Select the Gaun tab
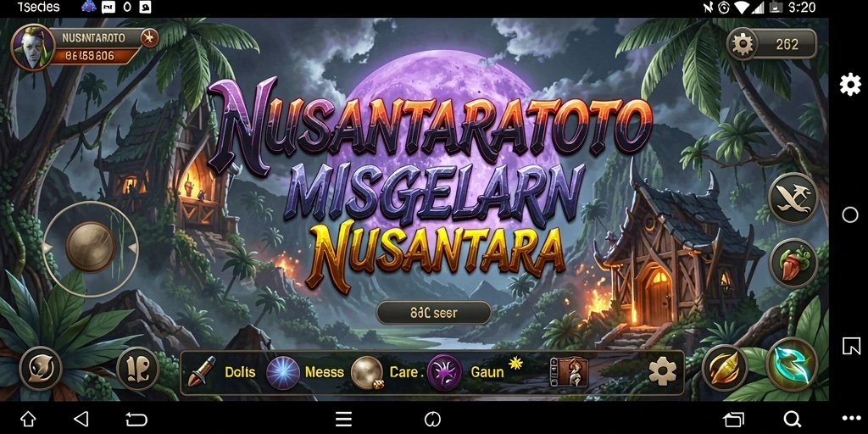This screenshot has height=434, width=868. tap(487, 372)
